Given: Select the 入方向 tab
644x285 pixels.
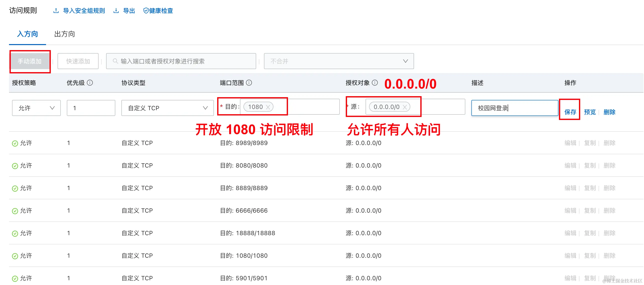Looking at the screenshot, I should 28,34.
